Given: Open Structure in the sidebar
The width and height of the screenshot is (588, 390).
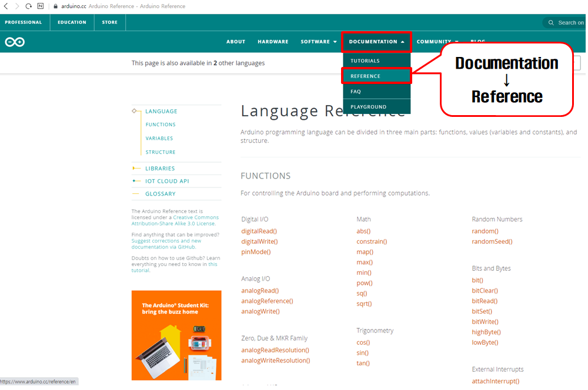Looking at the screenshot, I should 161,152.
